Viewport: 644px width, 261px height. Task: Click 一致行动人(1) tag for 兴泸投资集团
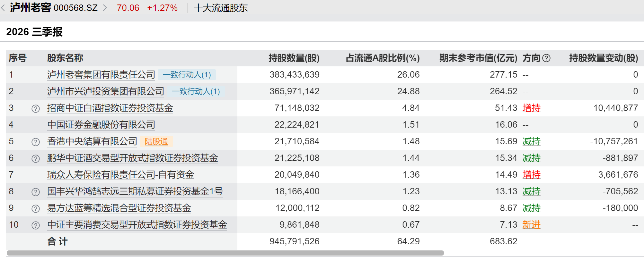point(196,91)
